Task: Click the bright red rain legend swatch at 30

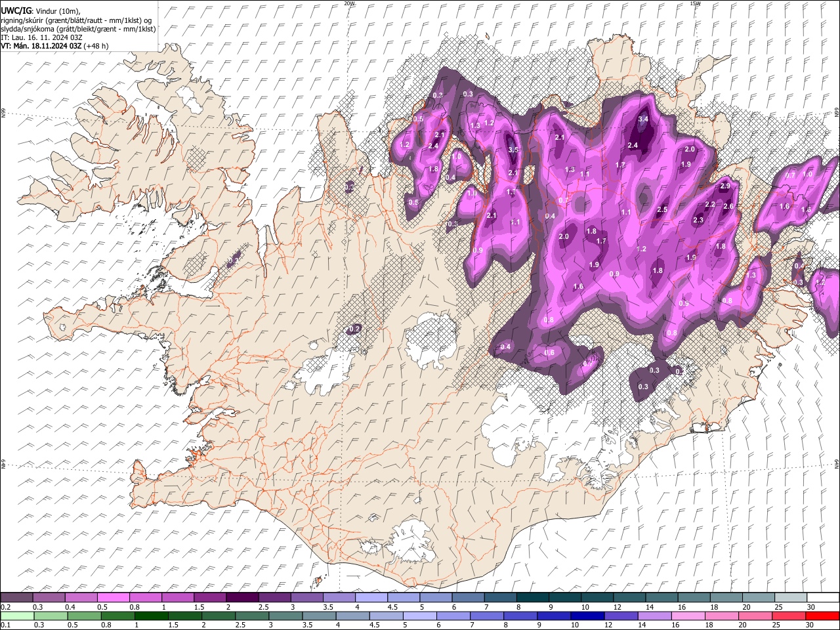Action: (x=823, y=616)
